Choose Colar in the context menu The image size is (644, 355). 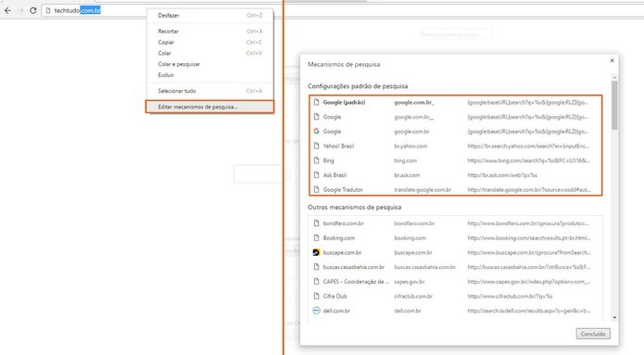tap(209, 54)
